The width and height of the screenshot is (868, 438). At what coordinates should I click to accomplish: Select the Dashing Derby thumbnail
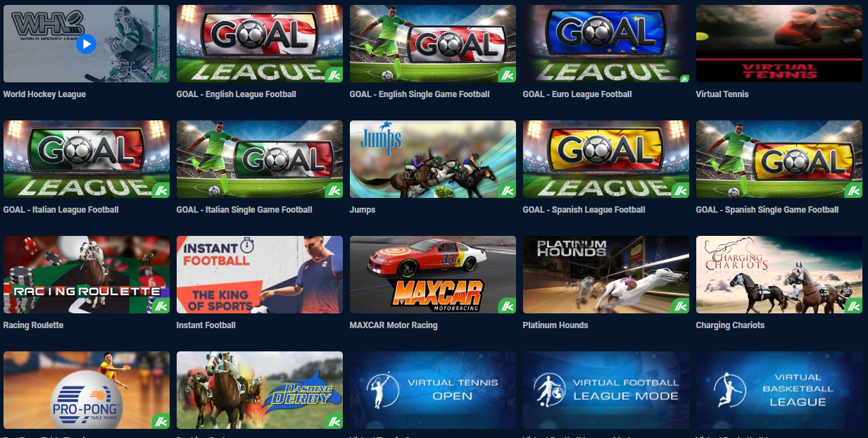pos(260,390)
